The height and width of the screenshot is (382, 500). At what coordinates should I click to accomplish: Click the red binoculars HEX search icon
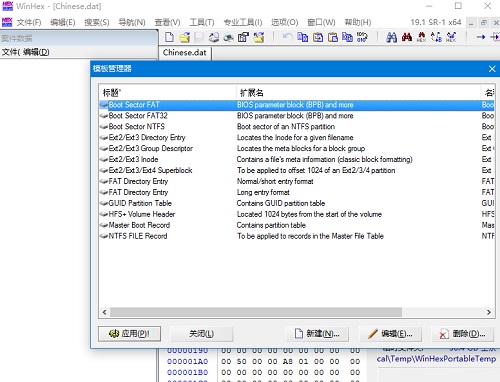(x=421, y=37)
